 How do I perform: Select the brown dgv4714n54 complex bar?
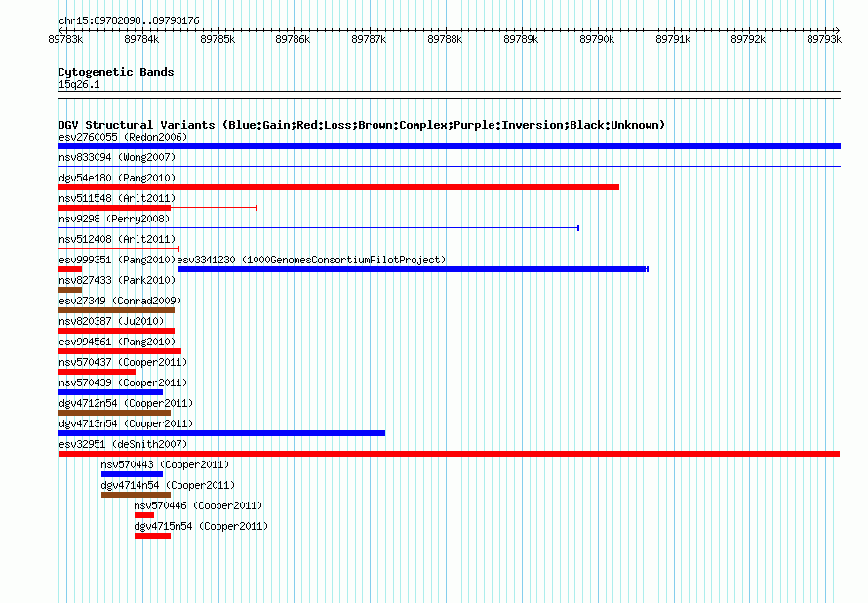pyautogui.click(x=136, y=495)
